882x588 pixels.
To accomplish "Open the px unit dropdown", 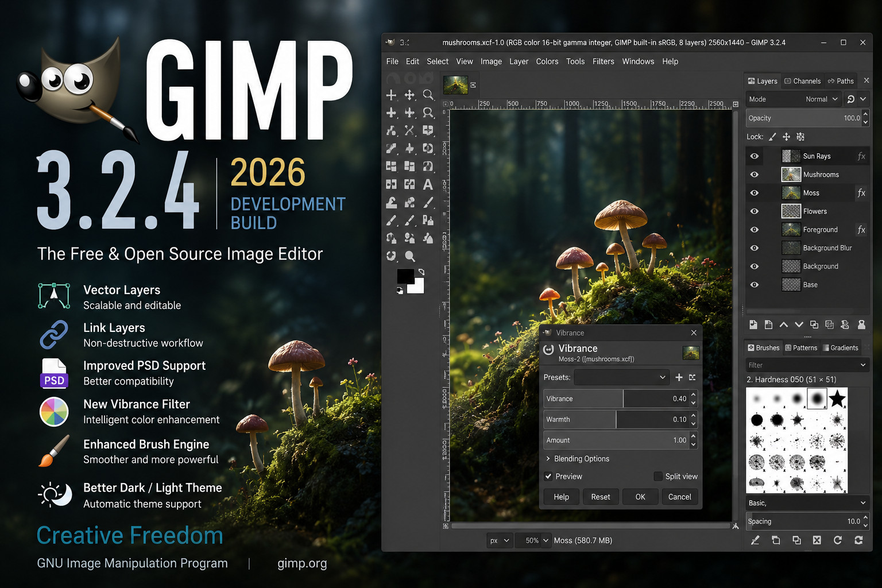I will [499, 540].
